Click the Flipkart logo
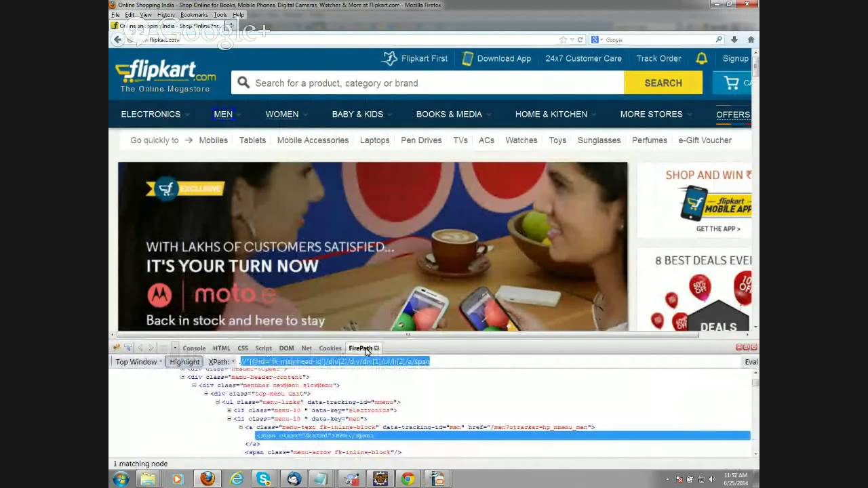This screenshot has width=868, height=488. (165, 76)
